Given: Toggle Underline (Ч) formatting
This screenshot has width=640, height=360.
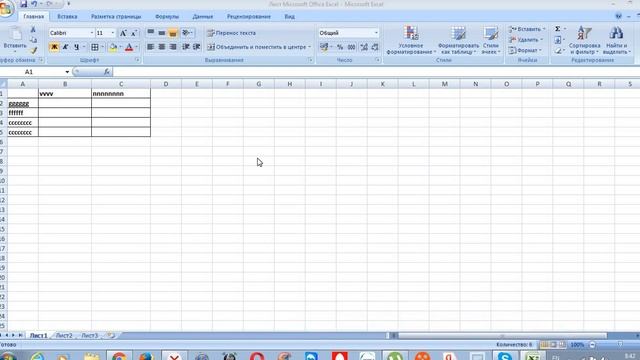Looking at the screenshot, I should point(76,47).
